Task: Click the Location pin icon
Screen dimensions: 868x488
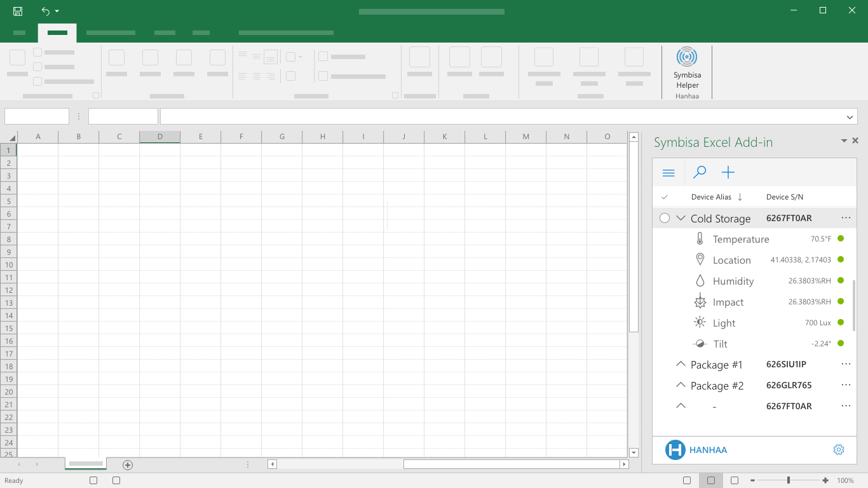Action: click(x=700, y=259)
